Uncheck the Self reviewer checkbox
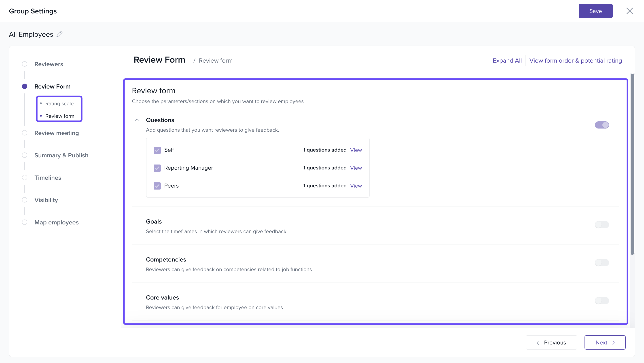This screenshot has height=363, width=644. click(x=157, y=150)
